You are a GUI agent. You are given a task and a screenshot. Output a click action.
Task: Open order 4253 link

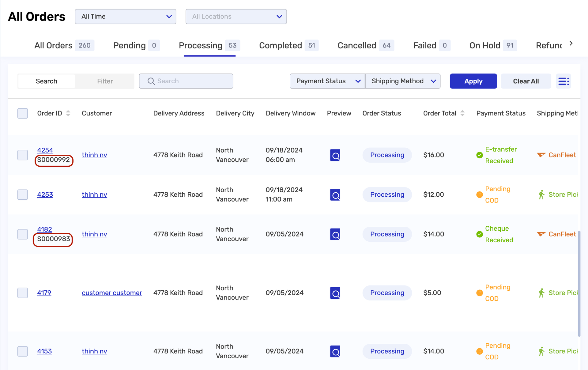coord(45,194)
